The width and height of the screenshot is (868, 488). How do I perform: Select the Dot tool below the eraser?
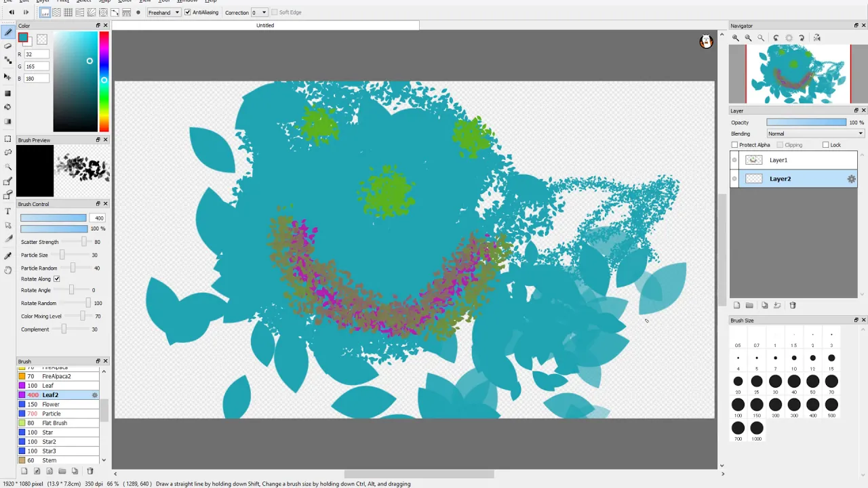click(8, 60)
